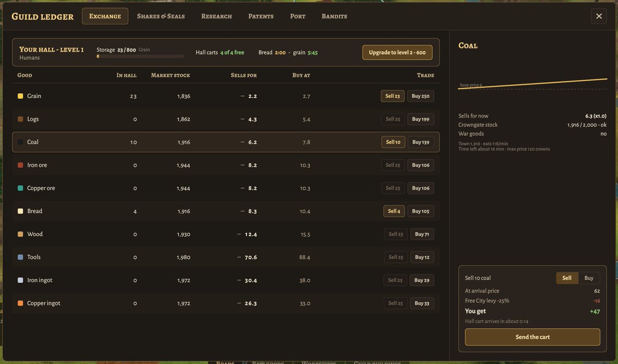Go to the Patents tab
Image resolution: width=618 pixels, height=364 pixels.
(261, 16)
